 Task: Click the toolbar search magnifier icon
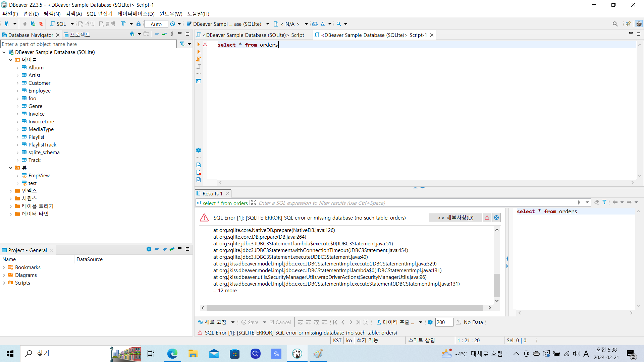[x=339, y=24]
